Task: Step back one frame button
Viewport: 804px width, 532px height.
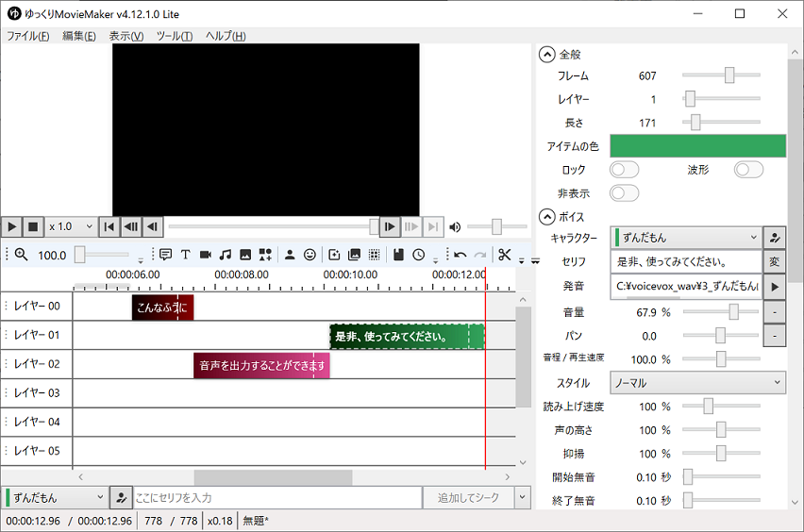Action: pos(152,226)
